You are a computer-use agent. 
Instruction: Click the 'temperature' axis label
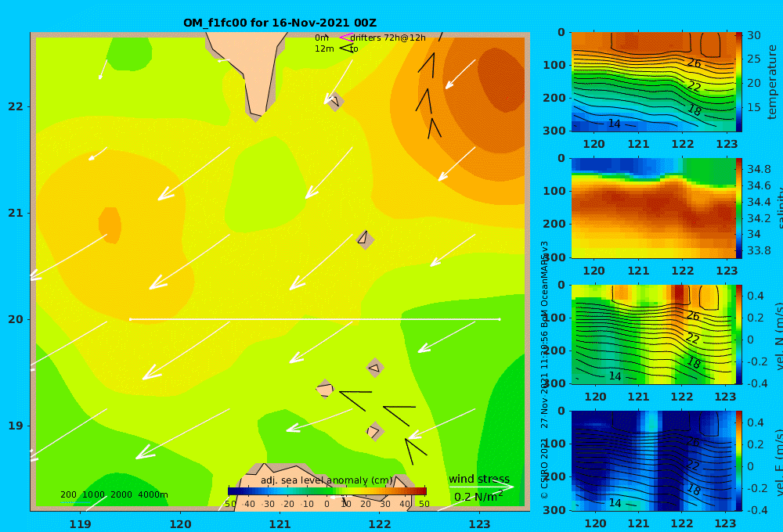click(x=772, y=82)
